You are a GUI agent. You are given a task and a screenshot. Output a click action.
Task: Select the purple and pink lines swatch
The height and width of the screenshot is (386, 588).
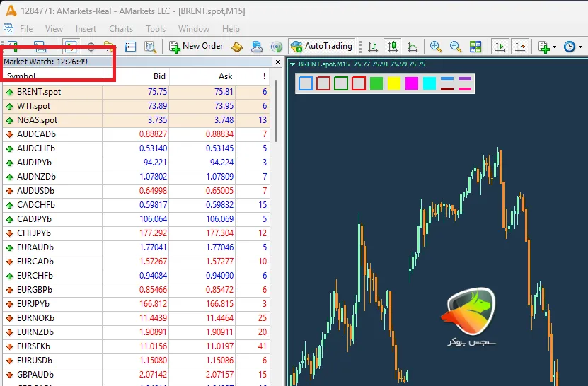465,83
